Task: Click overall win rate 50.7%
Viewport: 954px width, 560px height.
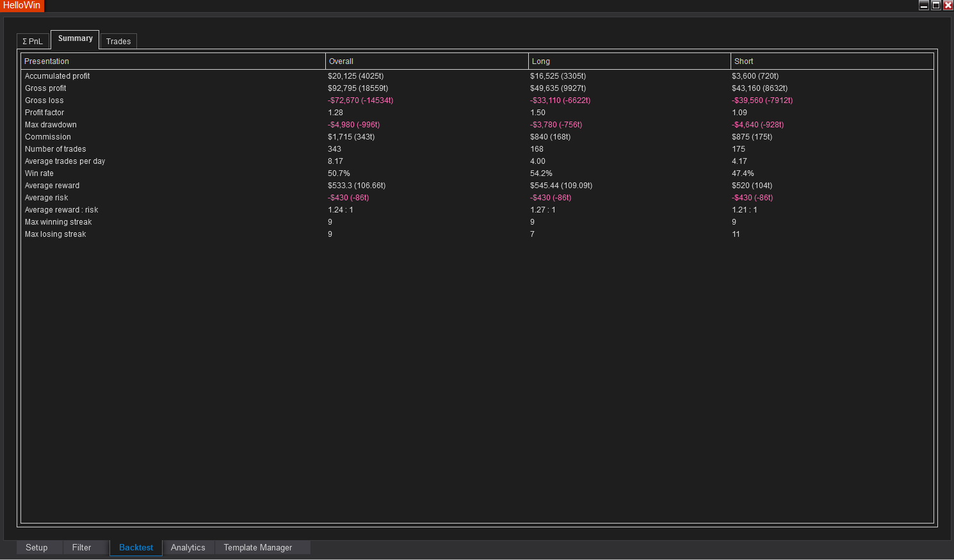Action: point(339,173)
